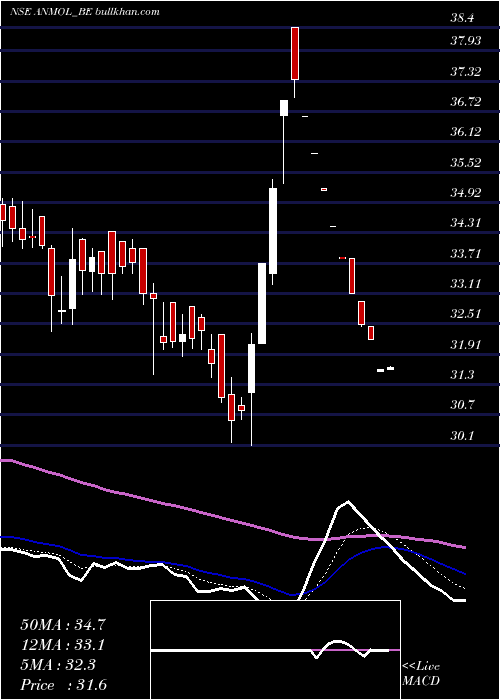Click the MACD inset chart panel
This screenshot has height=700, width=500.
coord(275,650)
